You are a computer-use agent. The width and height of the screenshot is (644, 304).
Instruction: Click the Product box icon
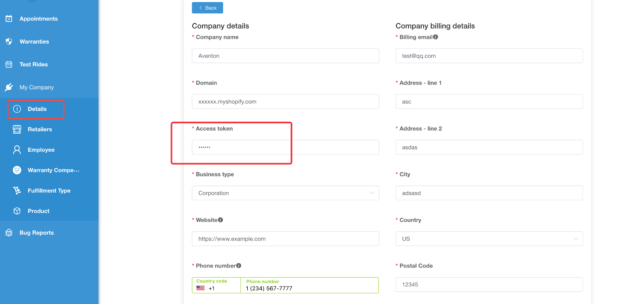coord(17,211)
